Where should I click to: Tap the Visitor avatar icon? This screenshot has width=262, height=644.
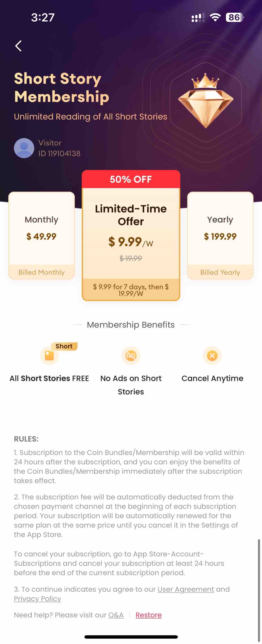(x=24, y=148)
